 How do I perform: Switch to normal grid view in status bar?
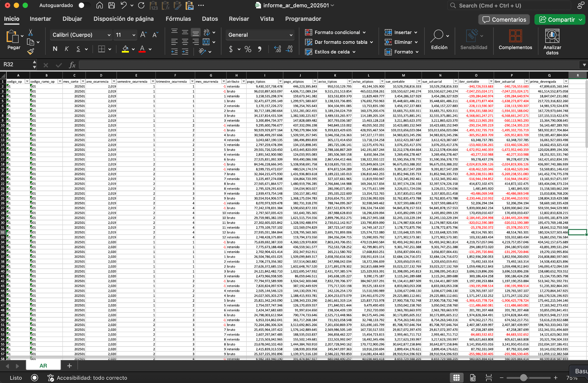(457, 378)
